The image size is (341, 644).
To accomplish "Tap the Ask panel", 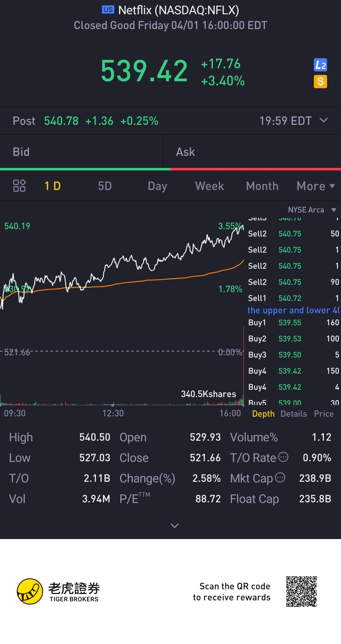I will (252, 152).
